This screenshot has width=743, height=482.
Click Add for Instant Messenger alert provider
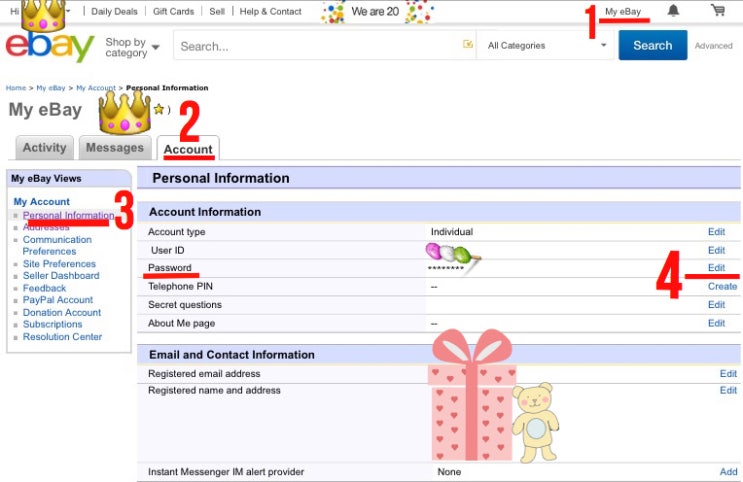click(728, 471)
